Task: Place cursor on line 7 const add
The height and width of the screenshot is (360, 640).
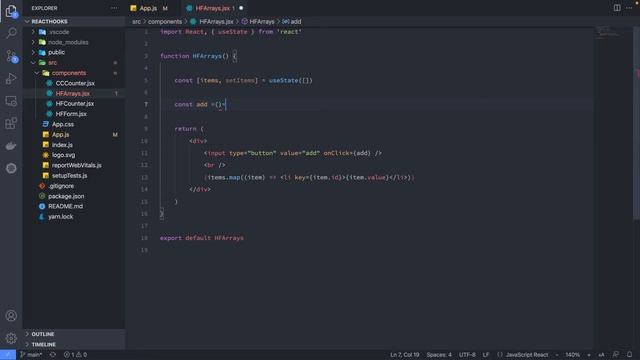Action: [200, 104]
